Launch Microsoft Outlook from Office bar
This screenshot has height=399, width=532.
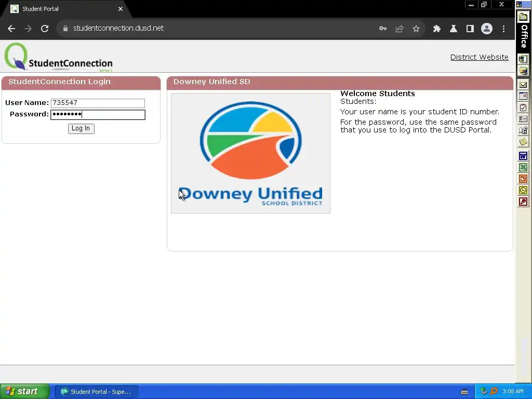click(523, 190)
